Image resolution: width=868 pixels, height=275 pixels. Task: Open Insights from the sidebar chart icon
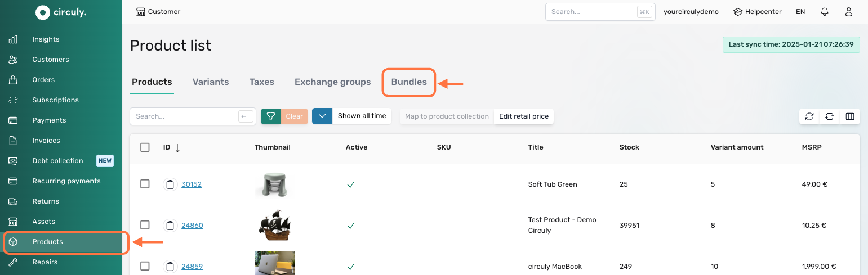tap(13, 39)
